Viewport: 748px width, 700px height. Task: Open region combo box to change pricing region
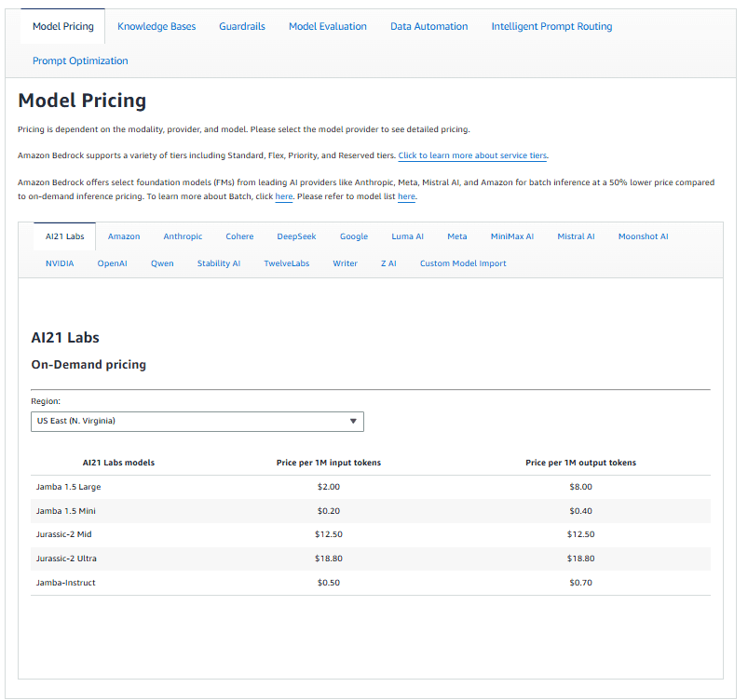pos(196,422)
